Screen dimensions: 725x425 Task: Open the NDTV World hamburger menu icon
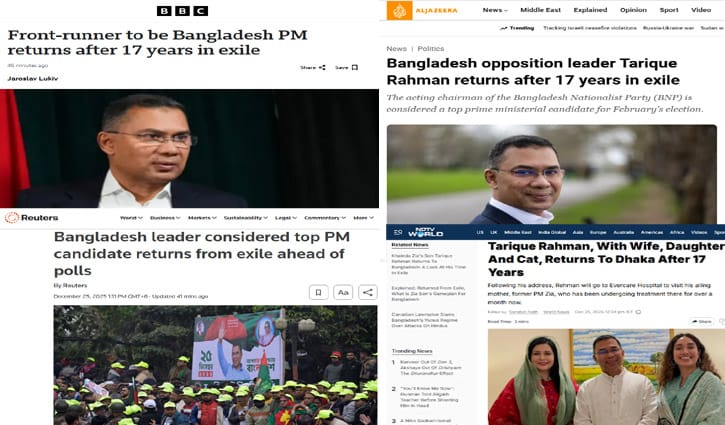click(x=398, y=232)
